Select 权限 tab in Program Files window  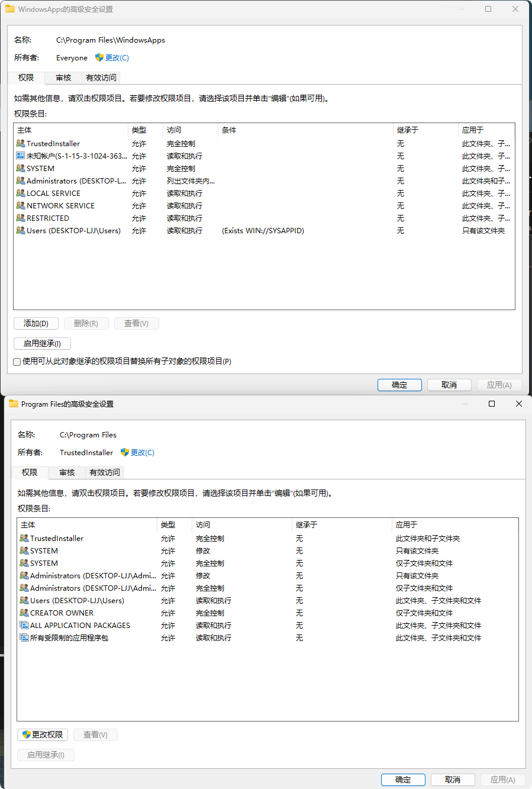[30, 472]
